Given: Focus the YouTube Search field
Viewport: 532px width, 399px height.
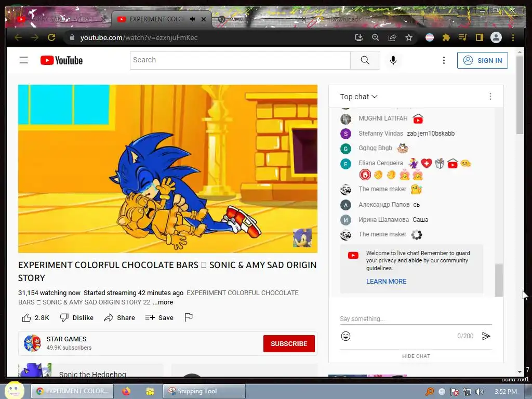Looking at the screenshot, I should click(240, 60).
